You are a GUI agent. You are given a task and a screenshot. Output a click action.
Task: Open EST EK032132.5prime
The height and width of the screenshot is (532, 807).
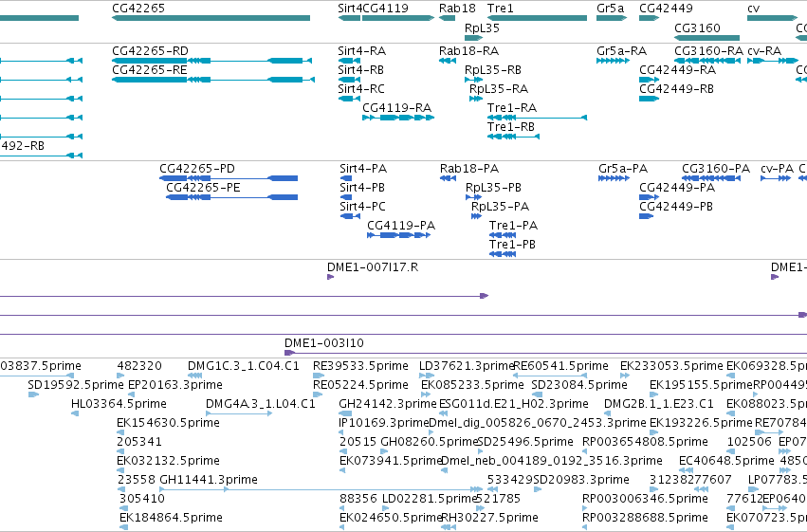[168, 461]
